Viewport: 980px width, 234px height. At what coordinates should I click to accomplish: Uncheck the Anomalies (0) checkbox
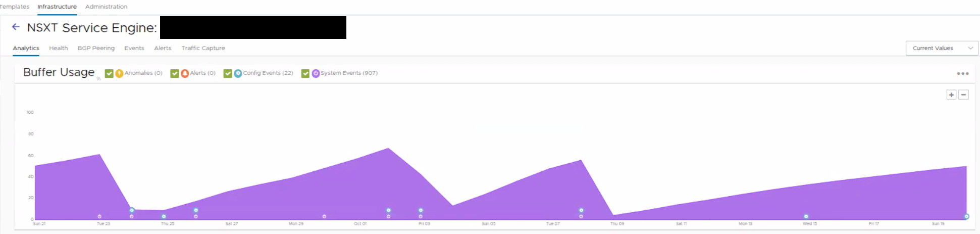(x=109, y=74)
